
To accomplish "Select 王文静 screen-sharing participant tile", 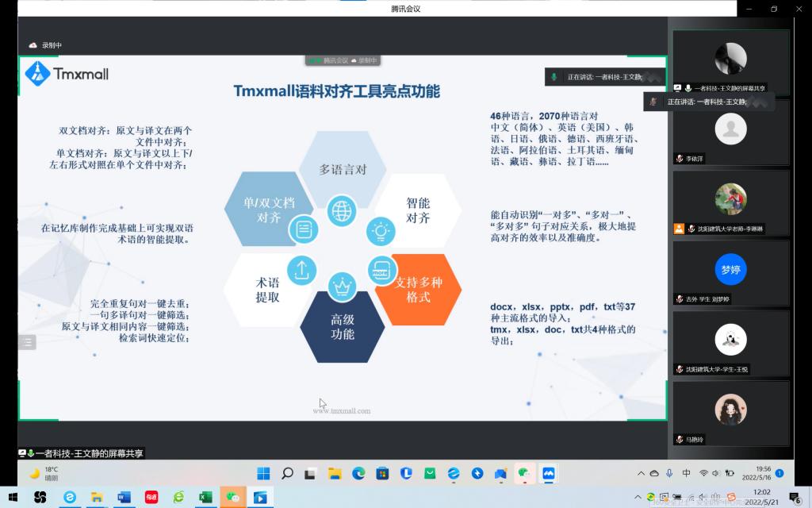I will [x=730, y=63].
